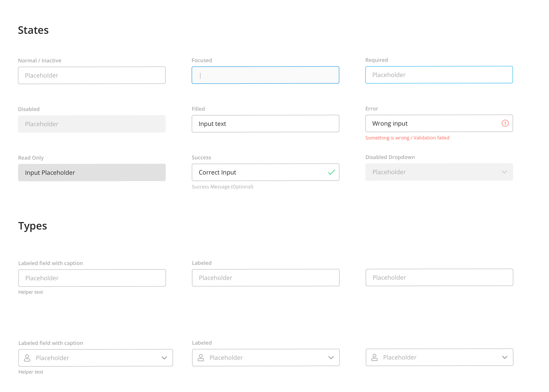Click the 'Read Only' label
549x392 pixels.
[x=31, y=158]
